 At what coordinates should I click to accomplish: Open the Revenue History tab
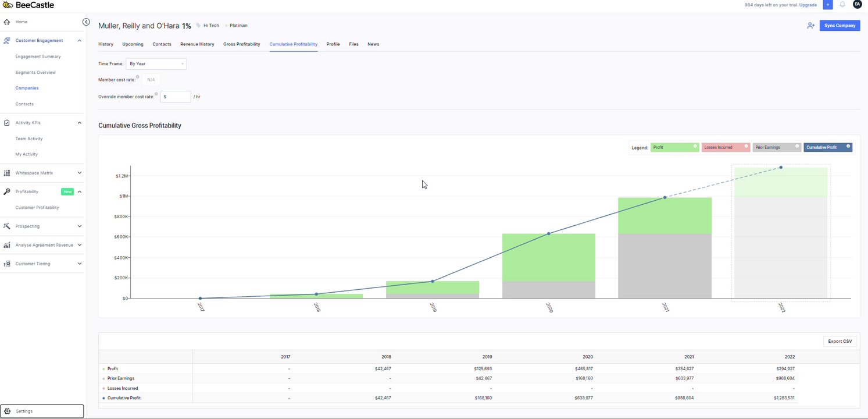click(197, 44)
